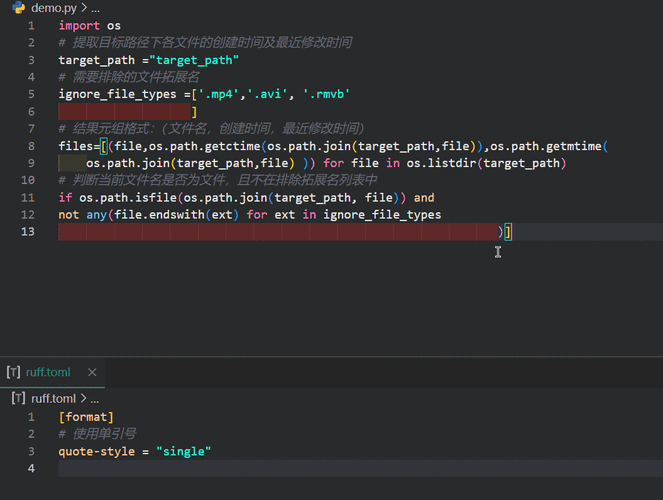
Task: Click line number 13 in demo.py
Action: [28, 232]
